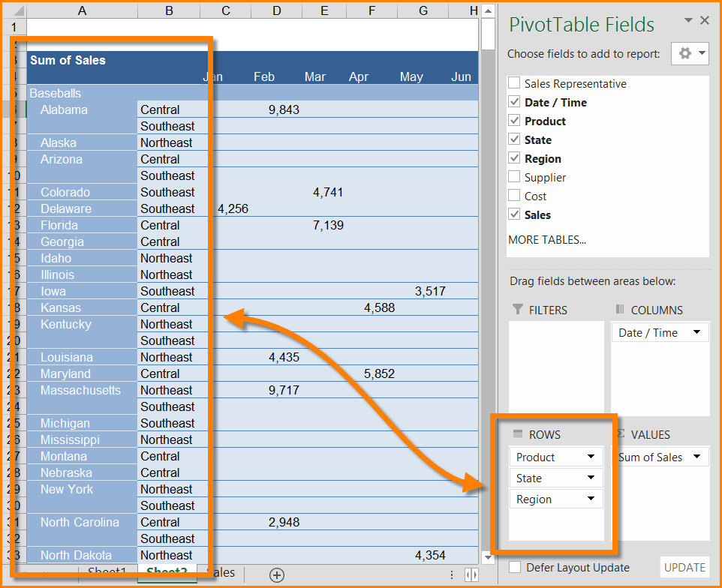Click the UPDATE button
The height and width of the screenshot is (588, 722).
[x=684, y=567]
